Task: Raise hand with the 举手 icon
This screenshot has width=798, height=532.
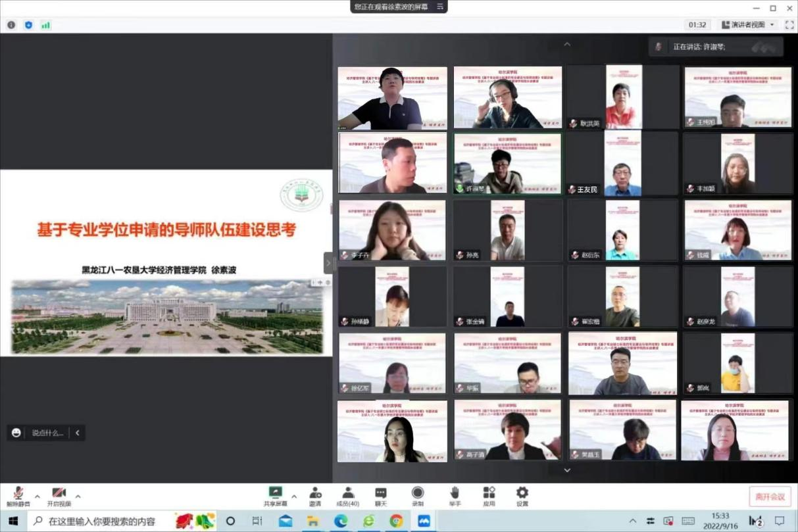Action: [x=454, y=495]
